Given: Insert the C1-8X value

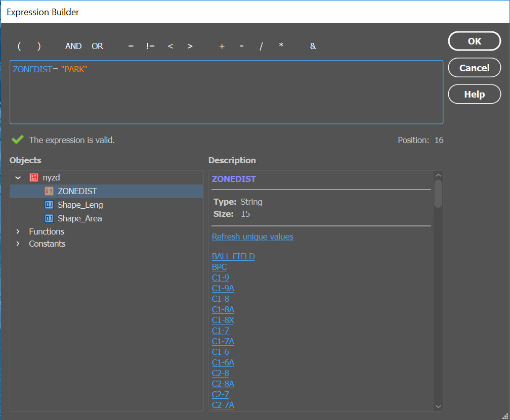Looking at the screenshot, I should pyautogui.click(x=223, y=320).
